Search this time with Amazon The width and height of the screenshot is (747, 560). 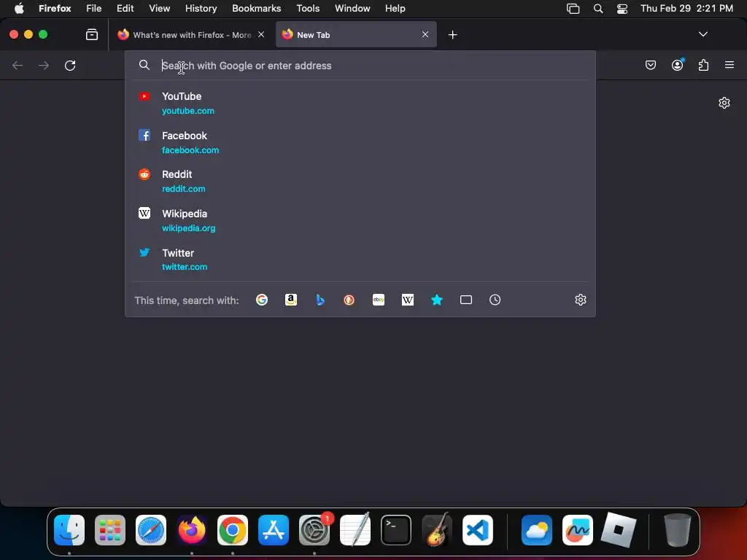[x=290, y=300]
